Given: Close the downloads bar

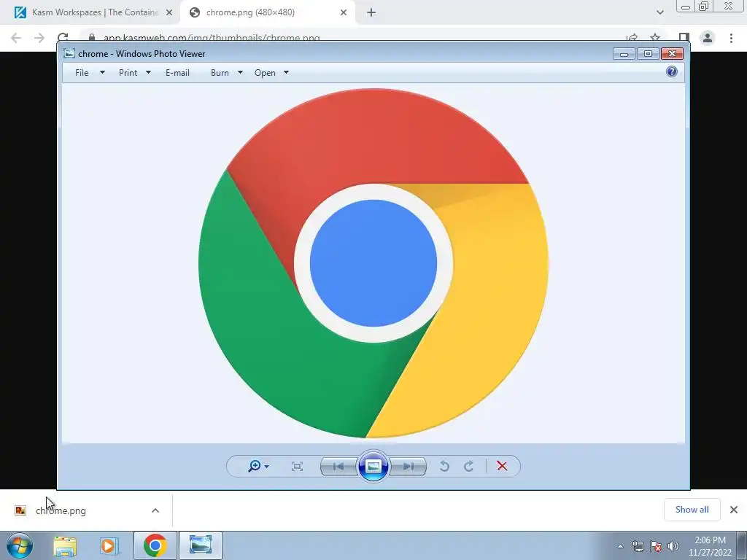Looking at the screenshot, I should pos(734,510).
